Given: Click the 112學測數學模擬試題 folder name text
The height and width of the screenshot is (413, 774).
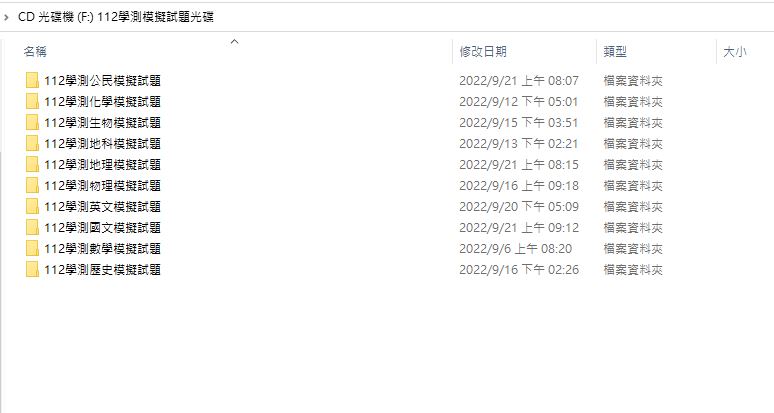Looking at the screenshot, I should pyautogui.click(x=102, y=249).
